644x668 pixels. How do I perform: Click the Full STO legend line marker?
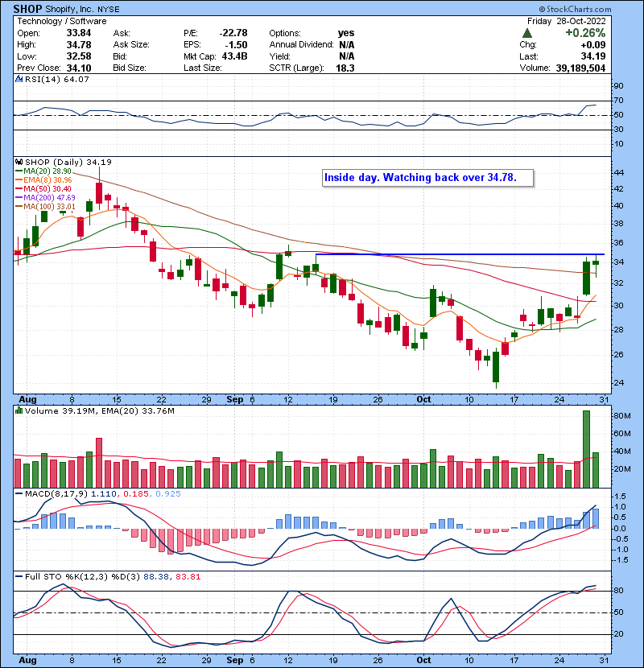coord(19,576)
